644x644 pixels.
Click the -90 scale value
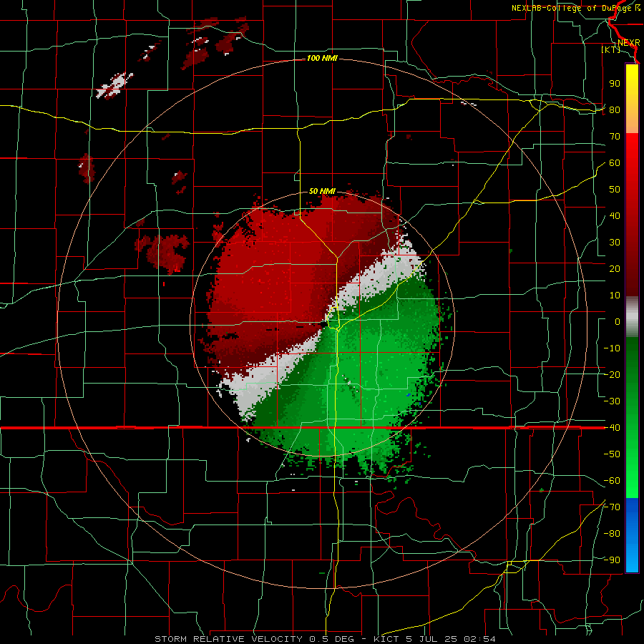click(612, 560)
